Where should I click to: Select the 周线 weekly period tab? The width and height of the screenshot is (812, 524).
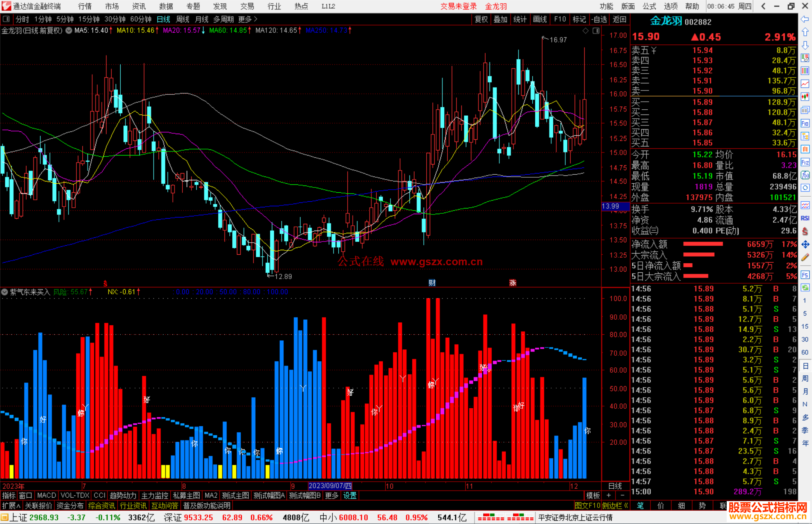pos(183,19)
